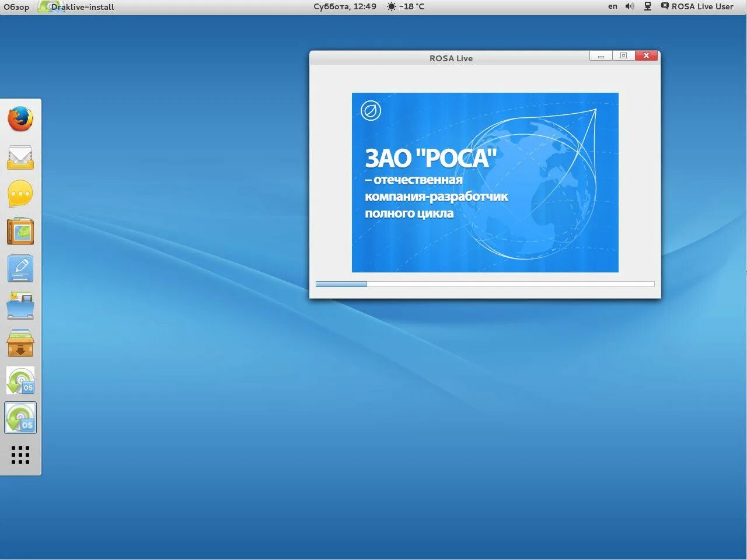Switch the en keyboard layout indicator
Screen dimensions: 747x560
point(613,6)
